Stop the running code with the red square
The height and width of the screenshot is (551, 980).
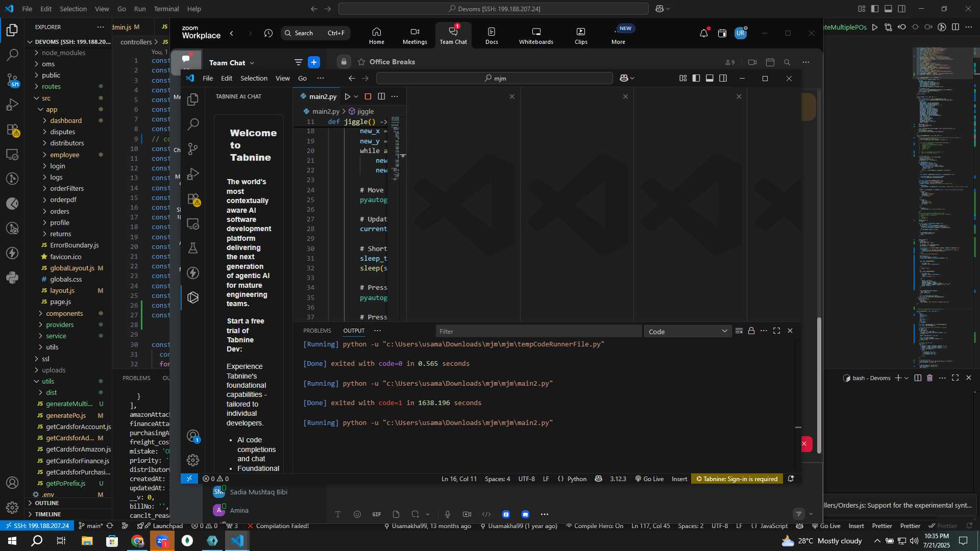(x=368, y=96)
